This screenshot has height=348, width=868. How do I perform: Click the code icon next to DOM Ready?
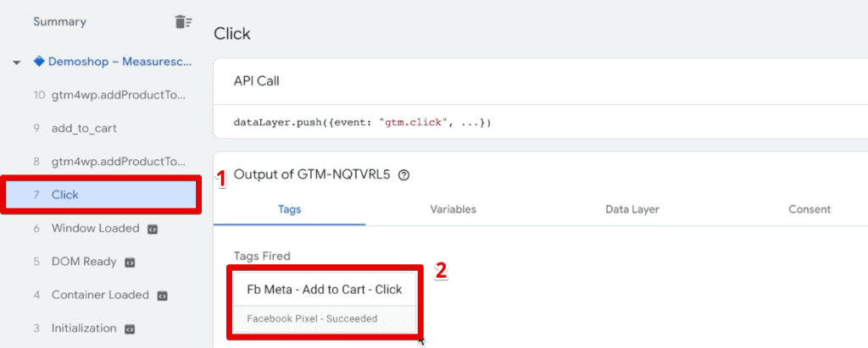130,262
